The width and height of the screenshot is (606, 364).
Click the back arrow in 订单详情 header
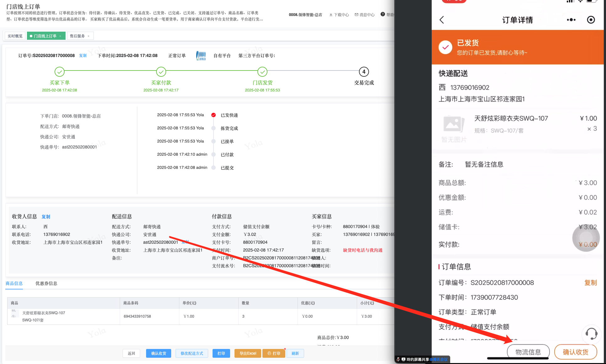(442, 20)
